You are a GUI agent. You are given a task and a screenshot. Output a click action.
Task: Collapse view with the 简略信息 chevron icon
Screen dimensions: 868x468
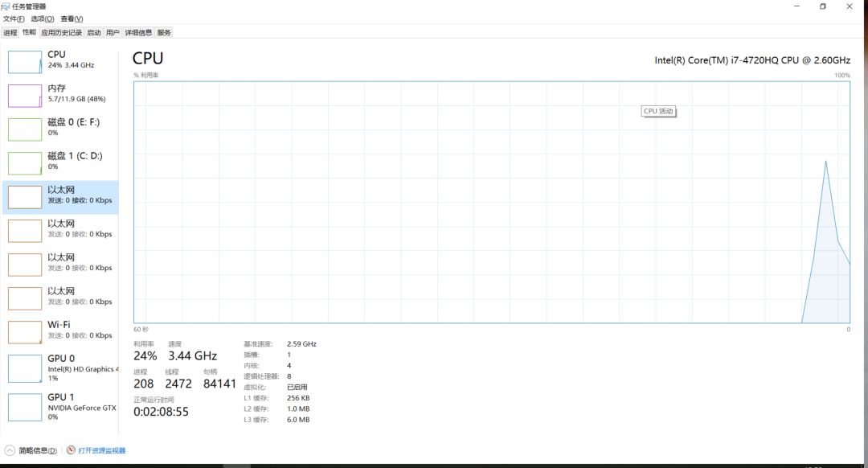tap(10, 450)
